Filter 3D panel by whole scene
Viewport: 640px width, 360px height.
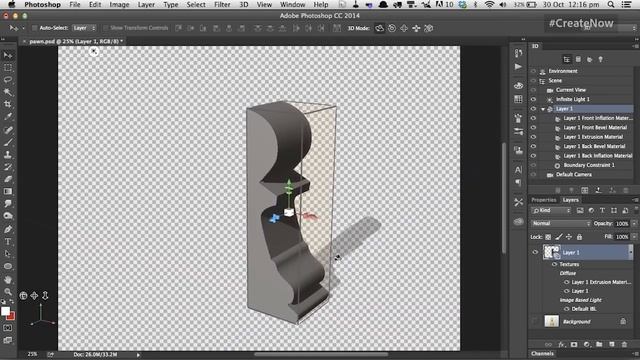click(567, 60)
